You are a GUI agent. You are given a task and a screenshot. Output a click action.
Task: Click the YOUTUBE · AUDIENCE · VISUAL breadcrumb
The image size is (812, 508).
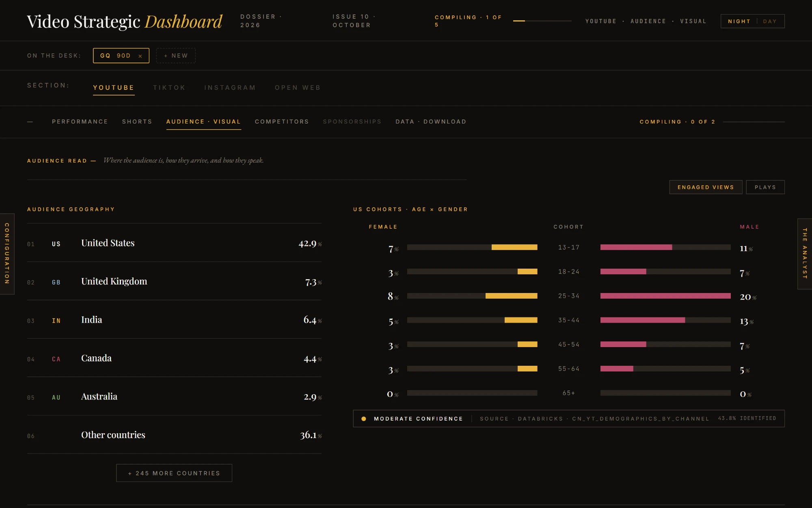tap(646, 21)
